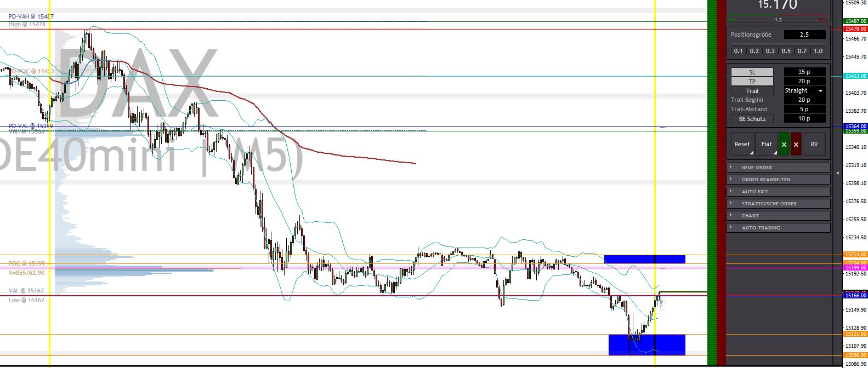Toggle the BE Schutz button
The image size is (868, 368).
752,119
